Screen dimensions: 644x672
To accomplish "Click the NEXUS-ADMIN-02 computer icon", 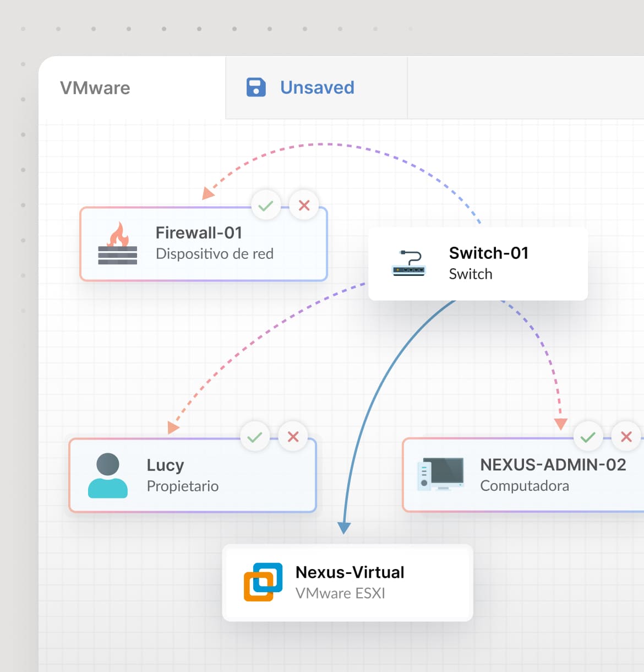I will (x=441, y=474).
